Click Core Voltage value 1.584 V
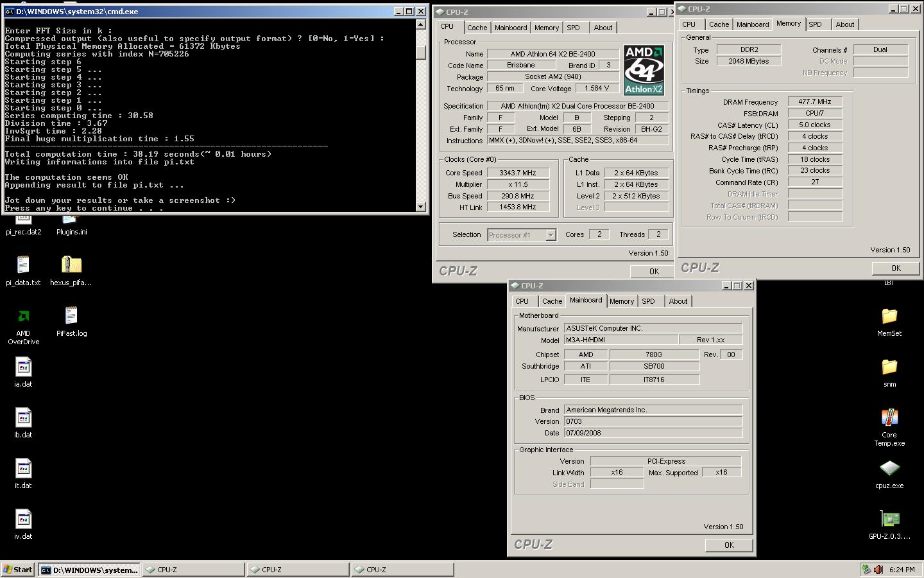 [597, 89]
